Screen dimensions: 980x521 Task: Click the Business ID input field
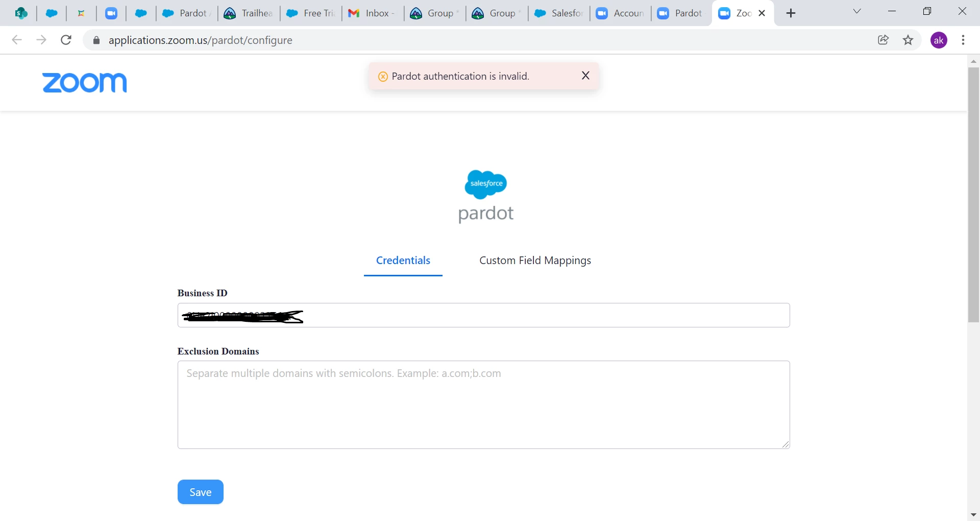(x=484, y=315)
